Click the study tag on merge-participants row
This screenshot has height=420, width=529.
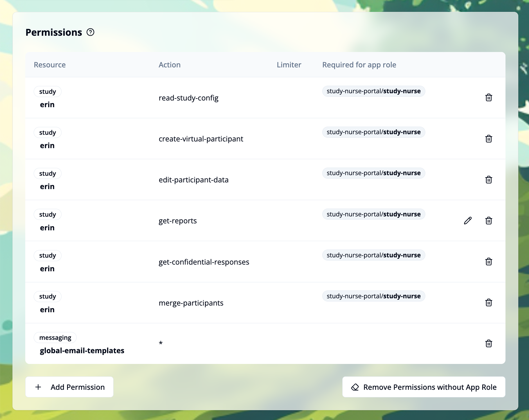coord(47,296)
